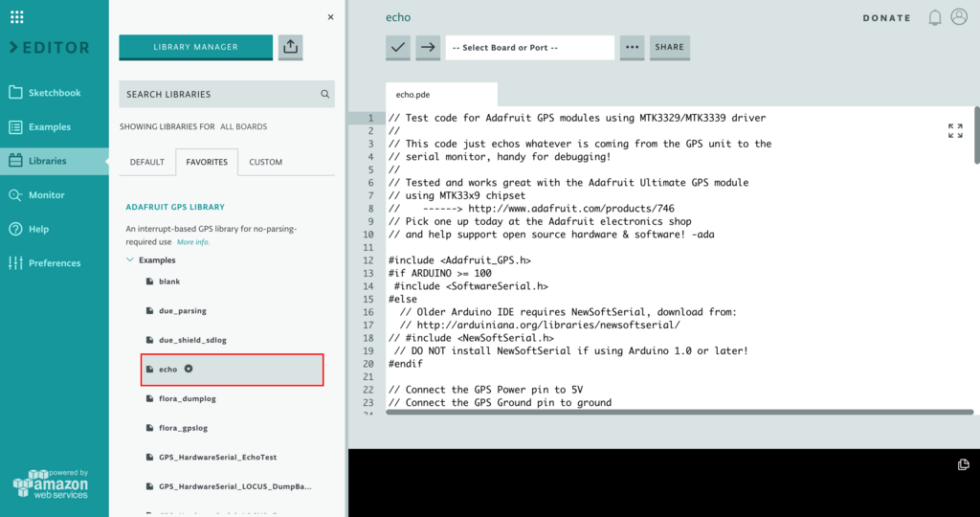Open the echo example dropdown arrow

[189, 369]
